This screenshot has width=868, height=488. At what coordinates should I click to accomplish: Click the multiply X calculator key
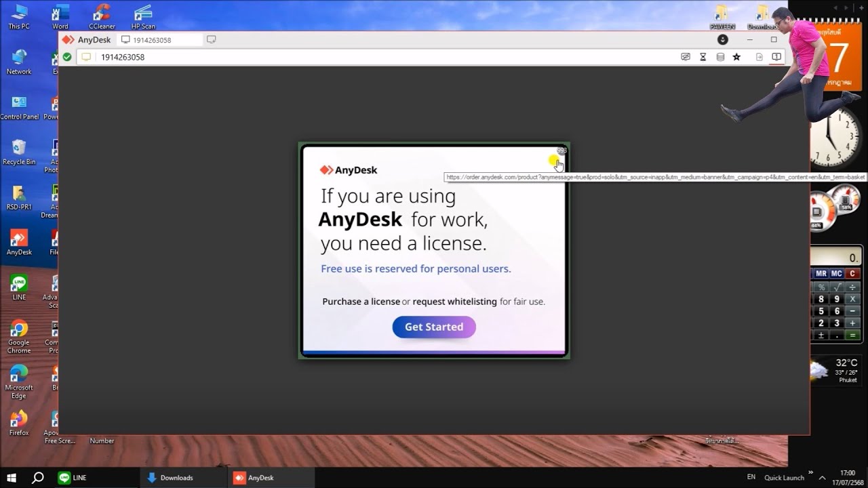[x=853, y=299]
